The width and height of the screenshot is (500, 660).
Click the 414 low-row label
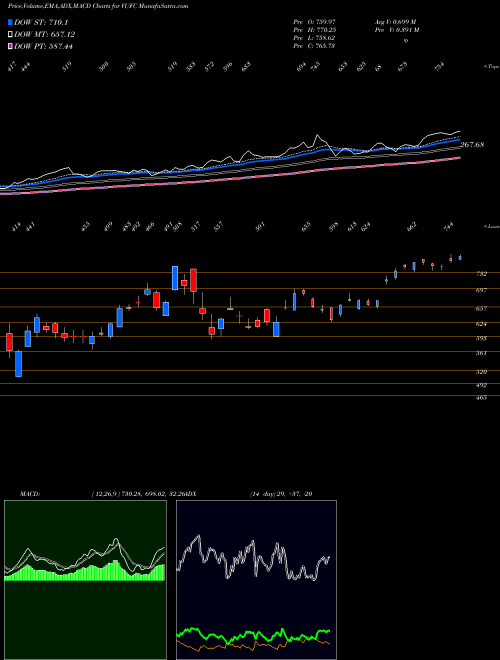coord(17,227)
